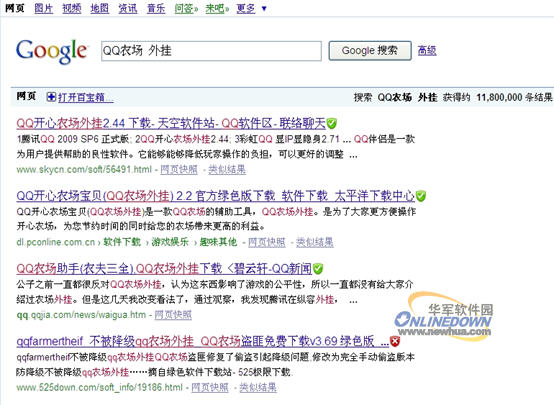
Task: Go to 音乐 search tab
Action: 156,8
